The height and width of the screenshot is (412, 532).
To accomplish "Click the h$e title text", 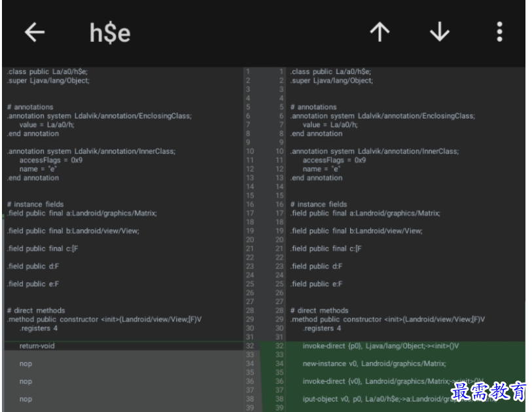I will pyautogui.click(x=110, y=33).
